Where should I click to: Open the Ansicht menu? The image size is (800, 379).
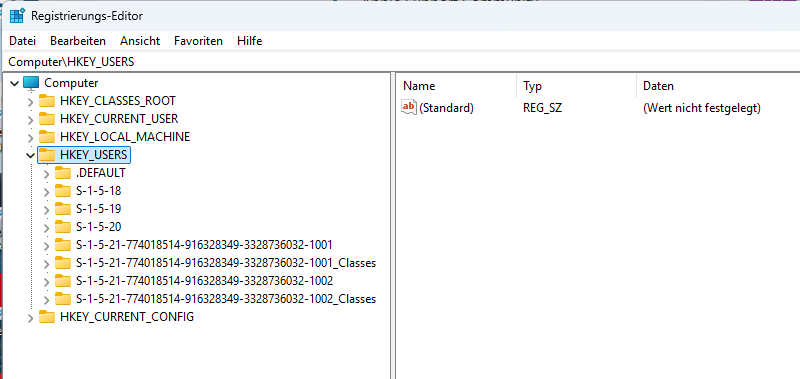(x=140, y=41)
